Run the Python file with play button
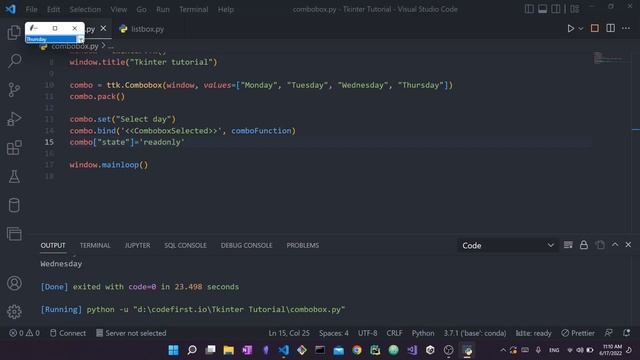The width and height of the screenshot is (640, 360). (x=571, y=29)
